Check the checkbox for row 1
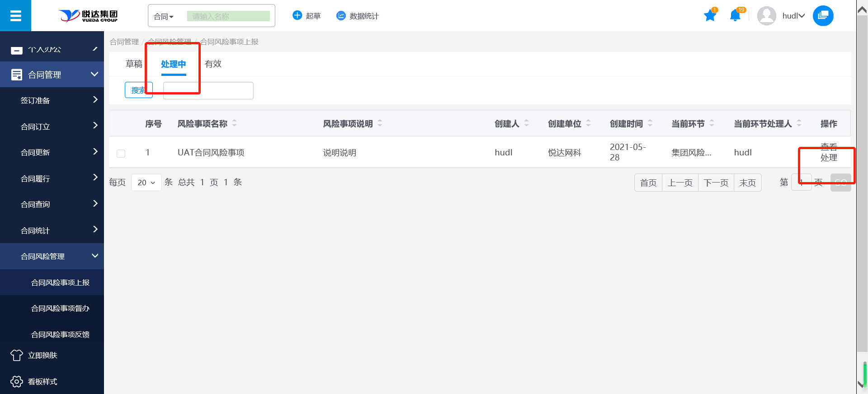868x394 pixels. coord(121,154)
